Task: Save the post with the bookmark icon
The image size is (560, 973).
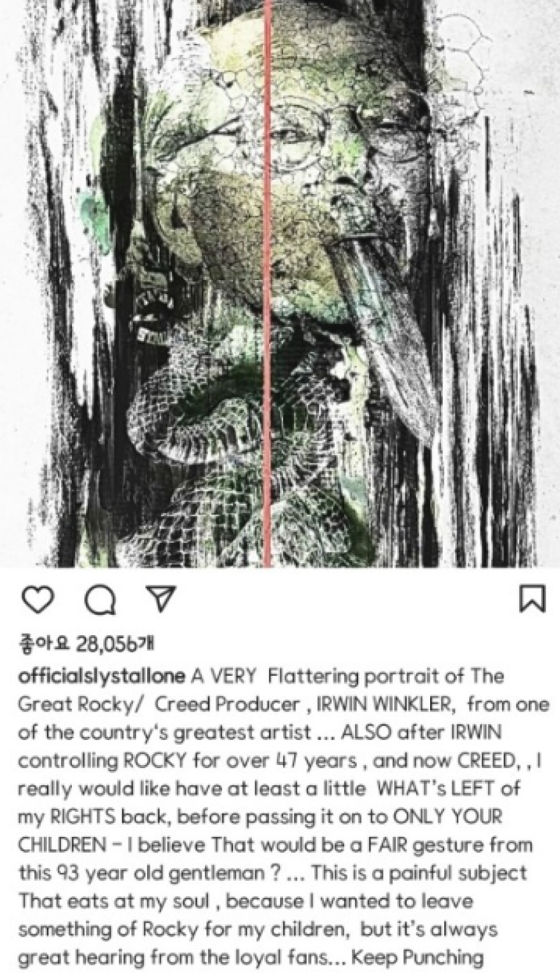Action: coord(532,598)
